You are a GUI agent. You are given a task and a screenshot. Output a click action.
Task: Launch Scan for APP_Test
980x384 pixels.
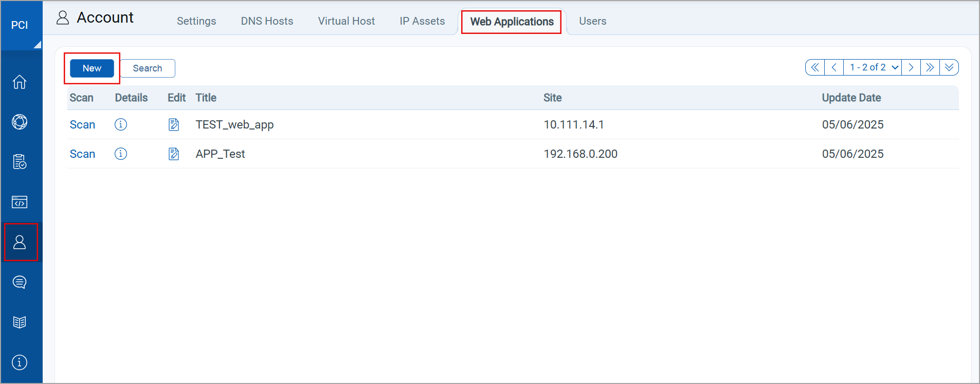click(82, 154)
